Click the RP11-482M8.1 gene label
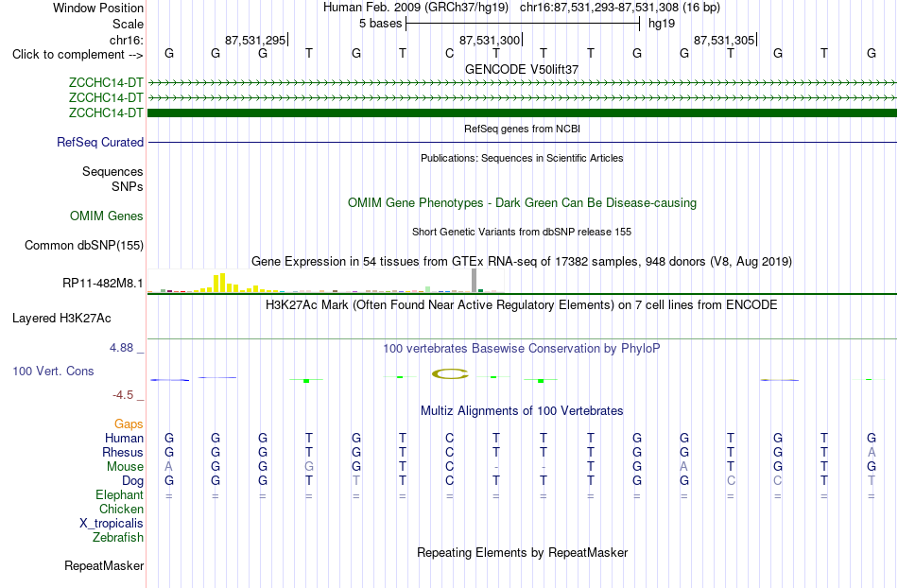 coord(103,283)
